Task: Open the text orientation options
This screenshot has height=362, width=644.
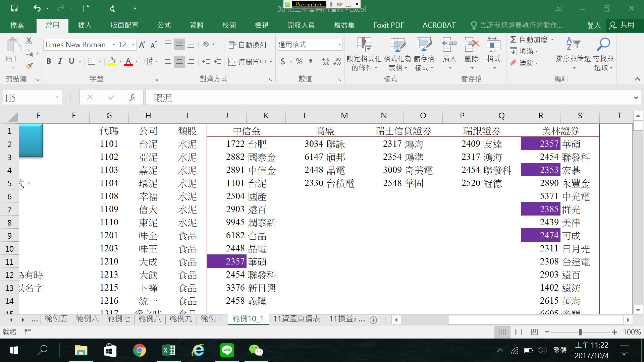Action: point(208,45)
